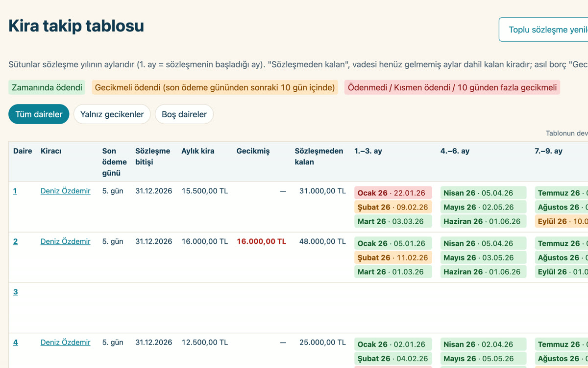Open apartment 2 link
Screen dimensions: 588x368
pyautogui.click(x=15, y=241)
